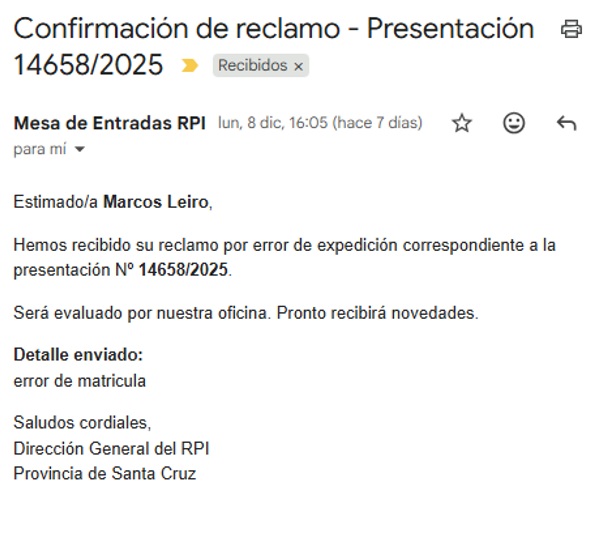Remove the Recibidos label with its x

click(298, 66)
